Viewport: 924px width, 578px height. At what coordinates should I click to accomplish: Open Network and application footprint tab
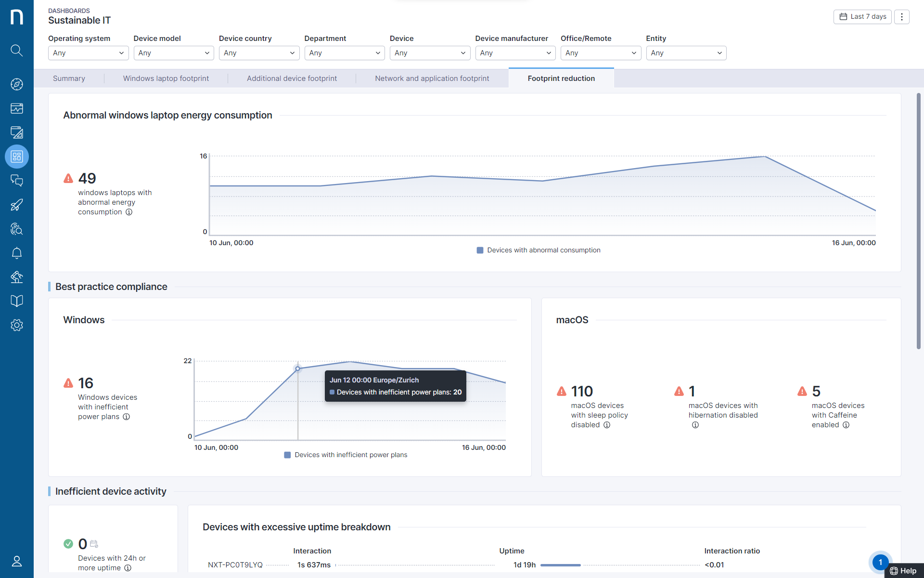[x=432, y=79]
